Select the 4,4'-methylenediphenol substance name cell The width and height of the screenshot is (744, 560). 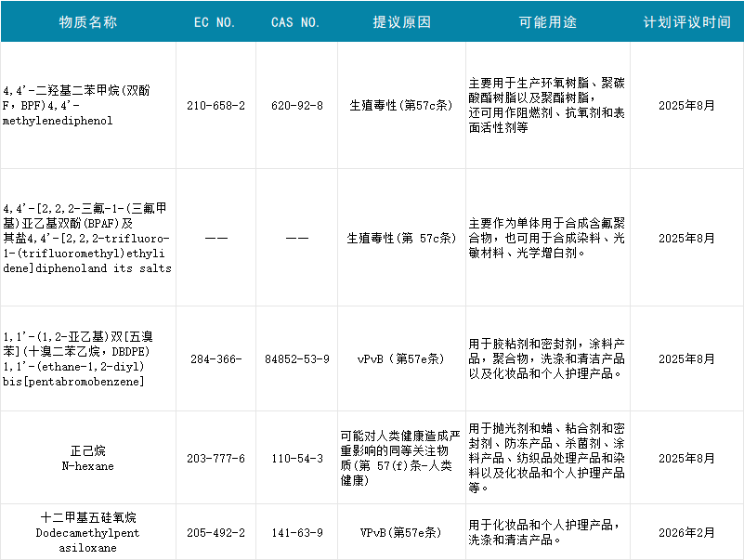[87, 106]
